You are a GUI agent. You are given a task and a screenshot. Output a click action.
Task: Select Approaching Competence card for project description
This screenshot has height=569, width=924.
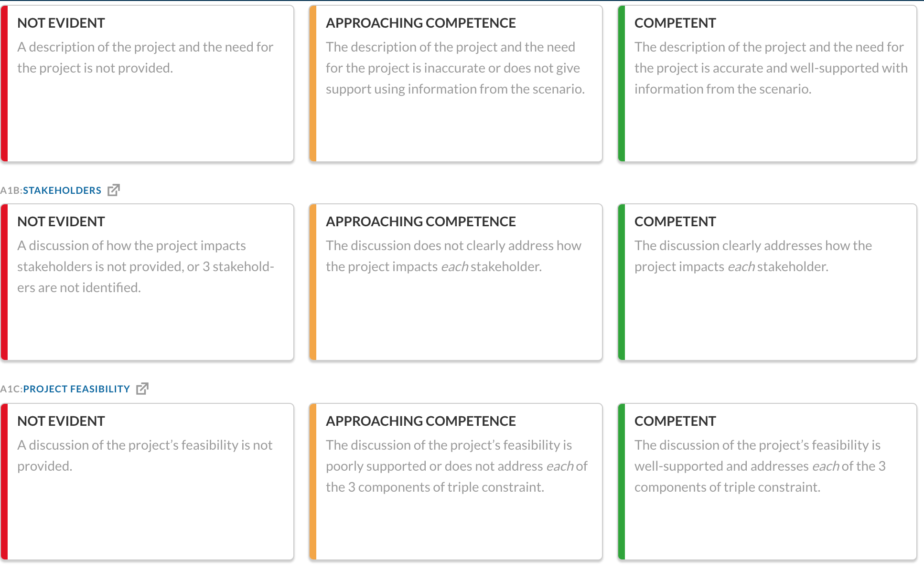point(456,84)
